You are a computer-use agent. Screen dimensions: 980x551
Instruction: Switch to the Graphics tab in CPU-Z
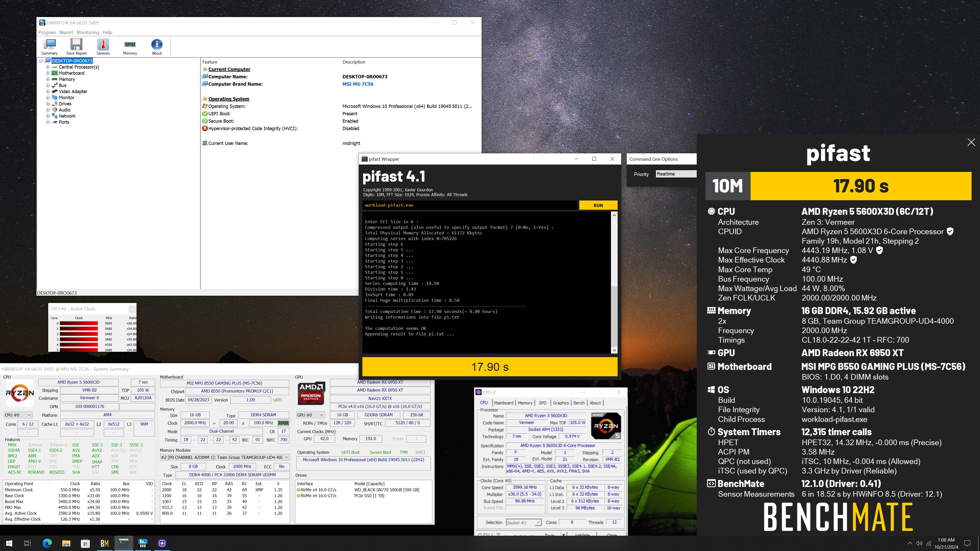click(561, 403)
